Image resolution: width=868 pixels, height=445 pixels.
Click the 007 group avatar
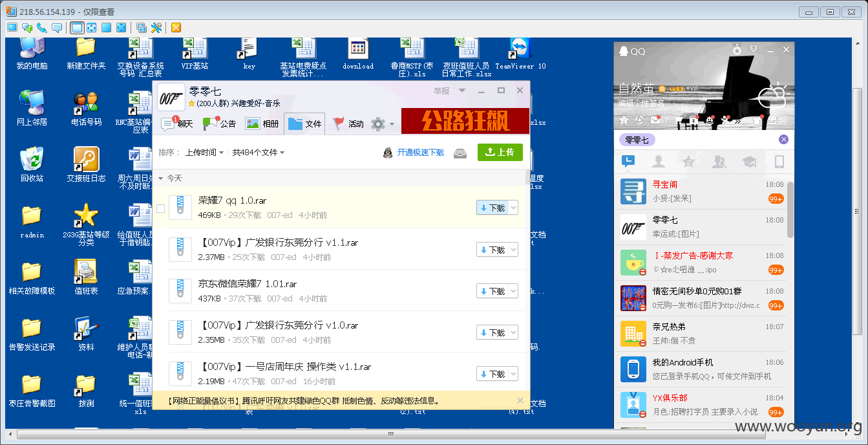[171, 98]
